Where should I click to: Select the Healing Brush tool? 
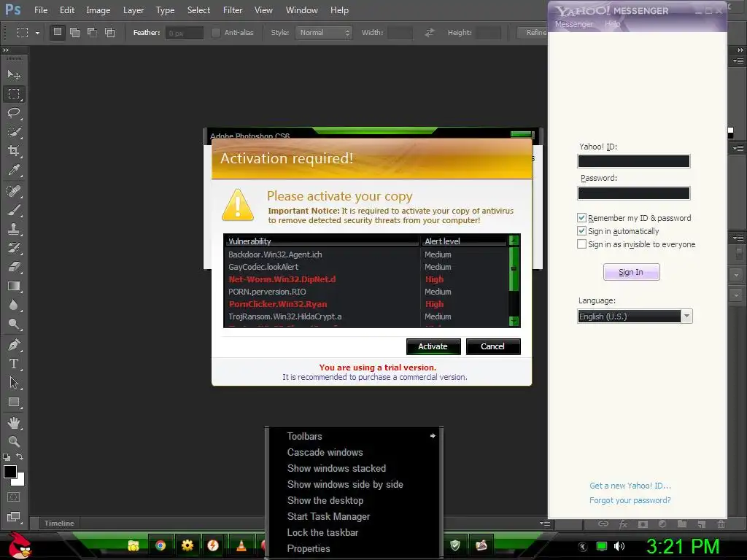tap(14, 191)
